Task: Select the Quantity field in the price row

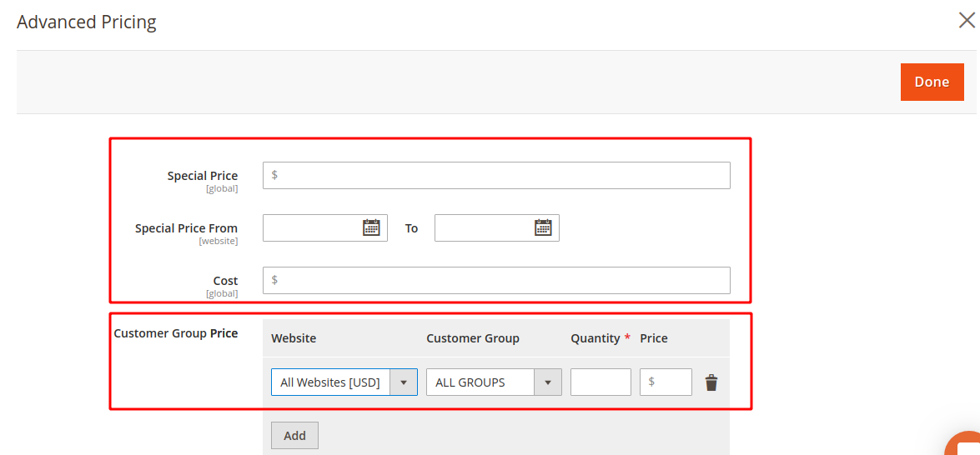Action: pos(601,382)
